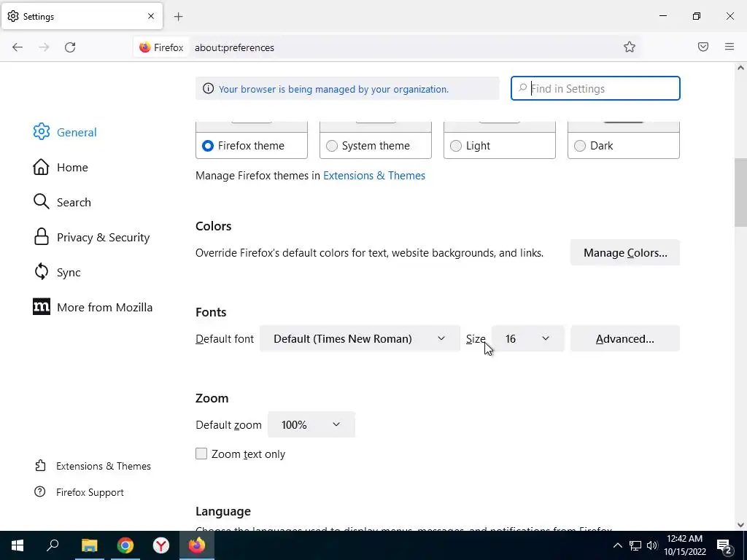Launch Yandex Browser from the taskbar
747x560 pixels.
coord(161,545)
